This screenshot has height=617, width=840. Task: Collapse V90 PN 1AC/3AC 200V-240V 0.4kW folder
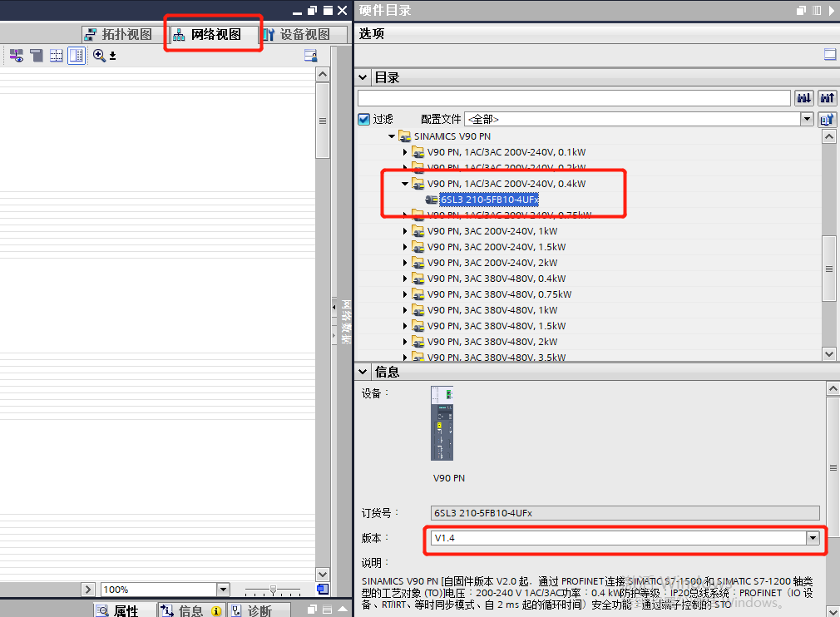click(405, 184)
